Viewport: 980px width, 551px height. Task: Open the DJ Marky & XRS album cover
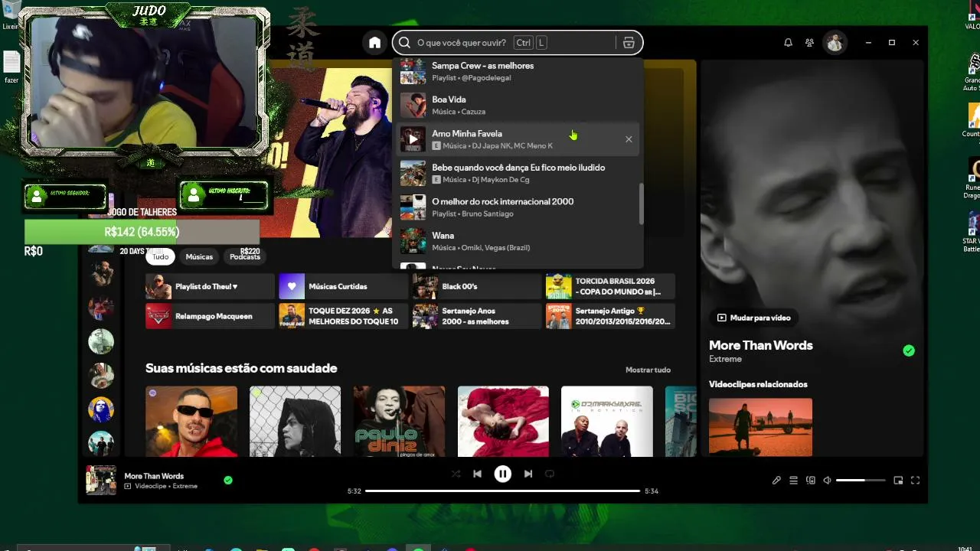pos(607,422)
